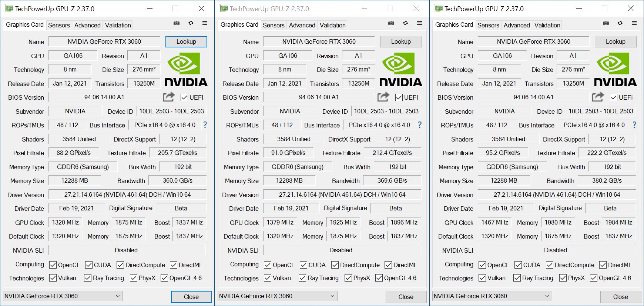This screenshot has height=306, width=644.
Task: Select Graphics Card tab in middle window
Action: [239, 24]
